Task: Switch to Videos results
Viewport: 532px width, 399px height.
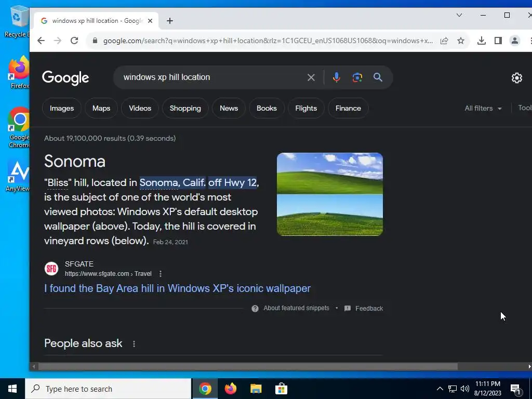Action: point(140,108)
